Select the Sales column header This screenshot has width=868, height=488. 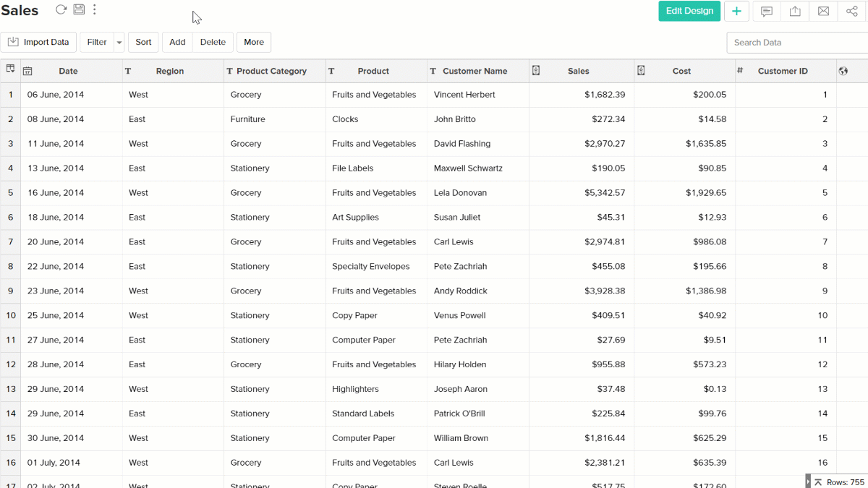click(x=579, y=72)
